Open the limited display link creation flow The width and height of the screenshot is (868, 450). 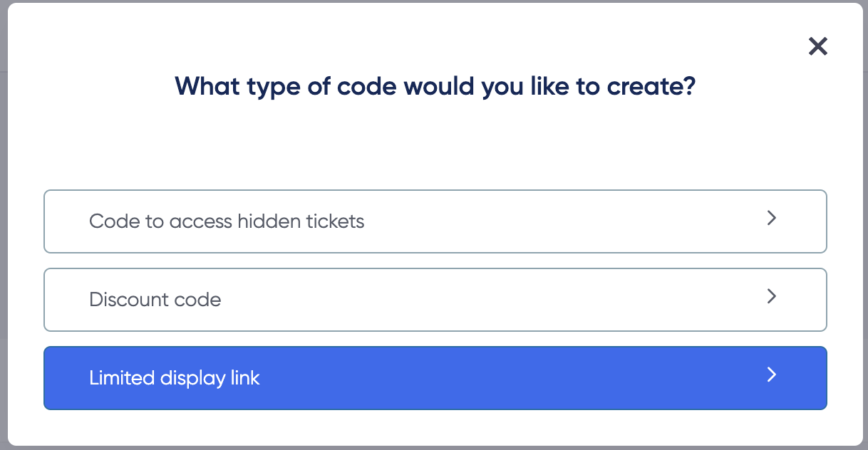tap(435, 378)
